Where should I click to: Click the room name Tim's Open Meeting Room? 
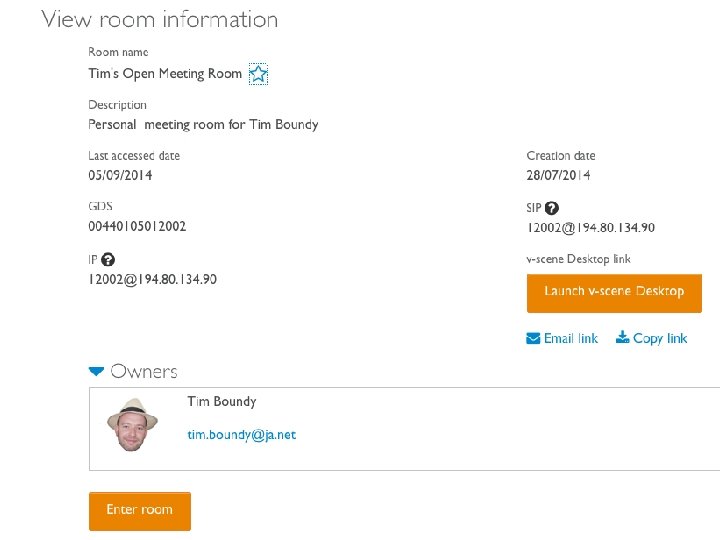[x=165, y=74]
